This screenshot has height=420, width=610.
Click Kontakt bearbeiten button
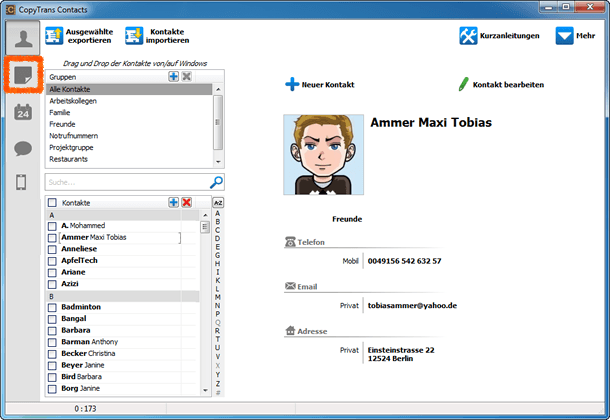pos(501,84)
